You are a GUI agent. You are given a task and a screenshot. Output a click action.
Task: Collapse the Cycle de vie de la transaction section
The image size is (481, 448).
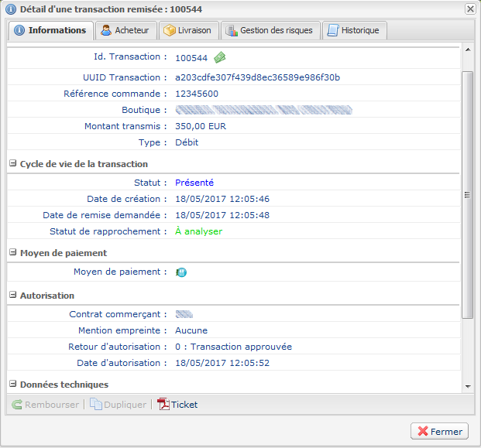click(x=13, y=164)
